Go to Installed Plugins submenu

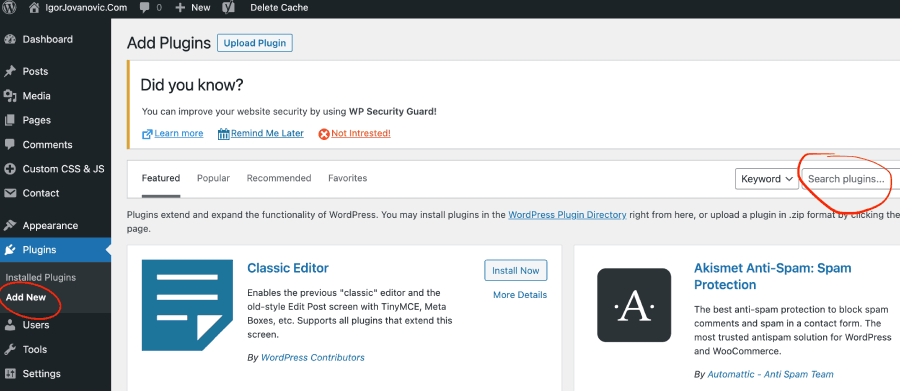[x=41, y=277]
